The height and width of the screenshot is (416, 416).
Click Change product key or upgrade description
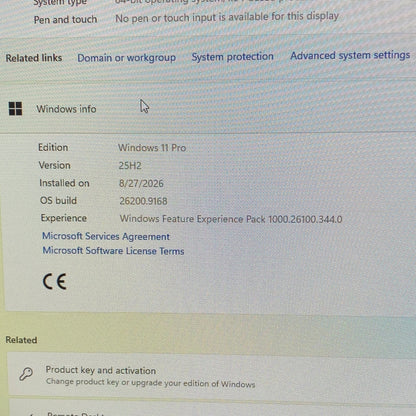(150, 383)
